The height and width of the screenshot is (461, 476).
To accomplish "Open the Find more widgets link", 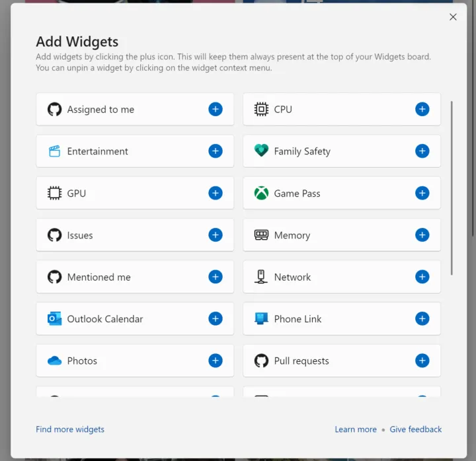I will point(70,429).
